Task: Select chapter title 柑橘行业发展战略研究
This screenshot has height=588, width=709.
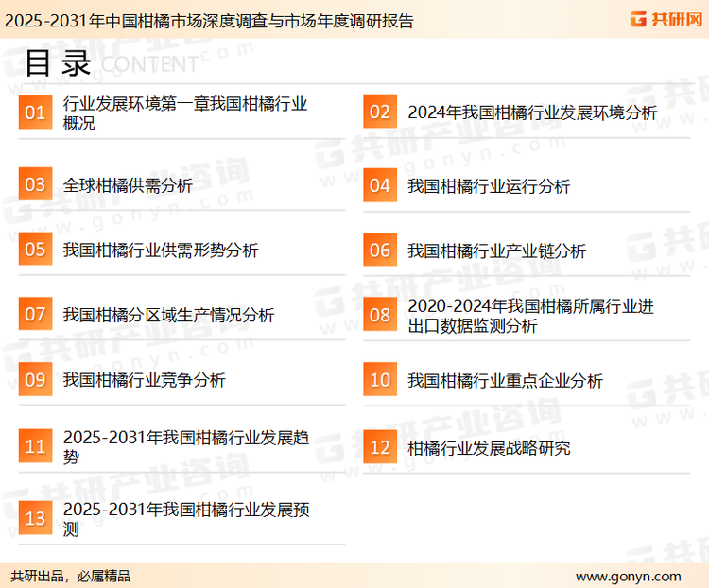Action: (489, 448)
